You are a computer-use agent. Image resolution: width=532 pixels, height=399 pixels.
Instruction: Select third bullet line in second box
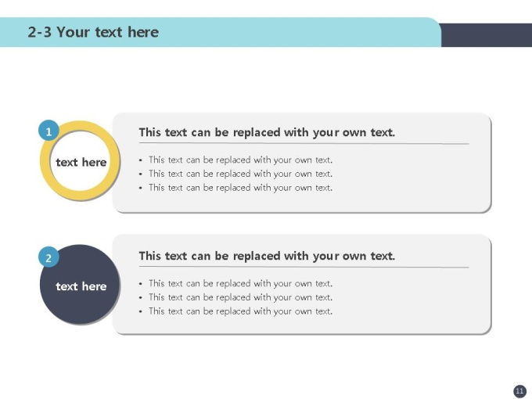235,311
